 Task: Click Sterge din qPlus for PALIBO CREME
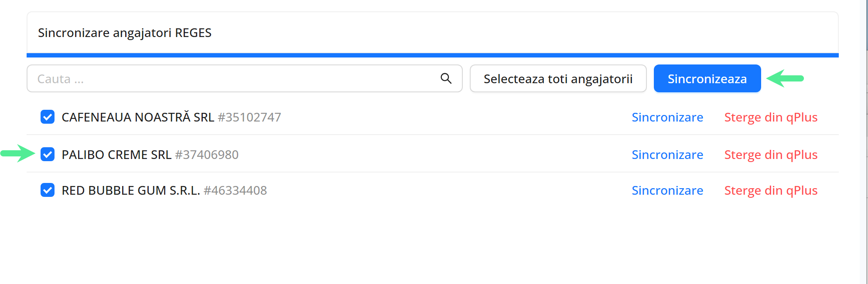pos(771,155)
